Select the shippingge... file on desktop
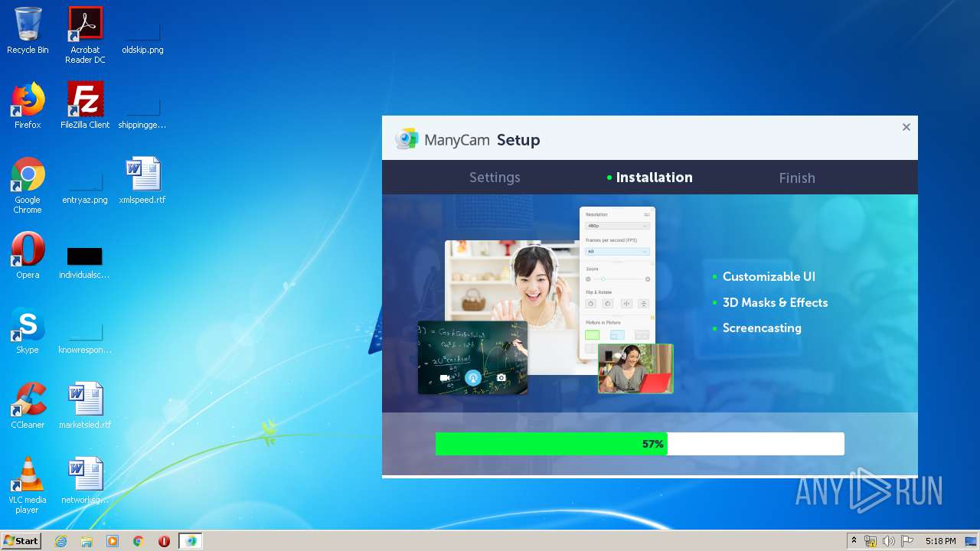The image size is (980, 551). coord(142,111)
